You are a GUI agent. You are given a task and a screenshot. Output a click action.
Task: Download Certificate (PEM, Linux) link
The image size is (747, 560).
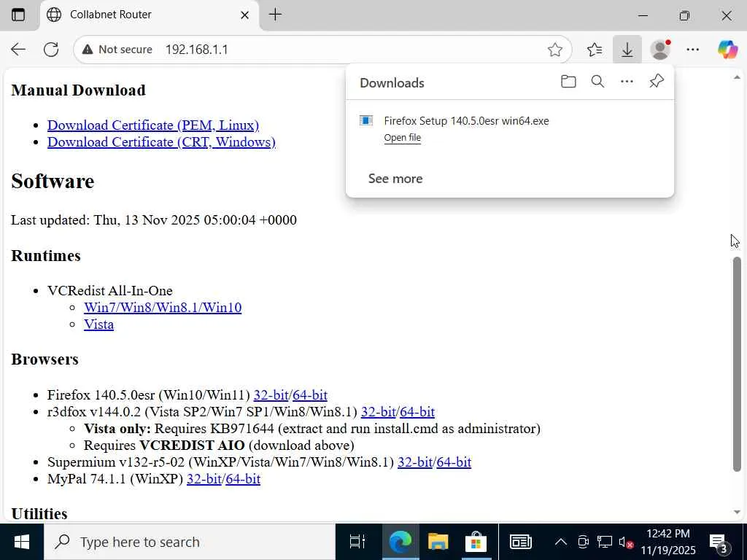(x=153, y=125)
